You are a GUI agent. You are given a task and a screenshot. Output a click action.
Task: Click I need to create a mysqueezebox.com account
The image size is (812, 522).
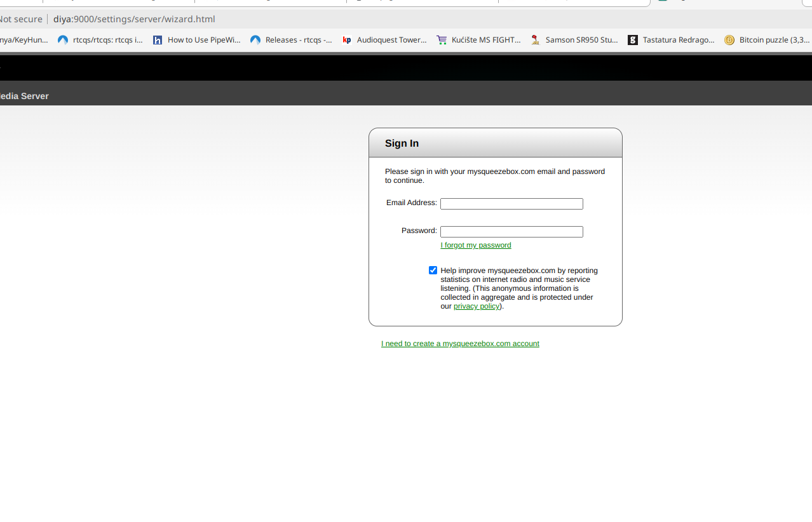pyautogui.click(x=460, y=344)
